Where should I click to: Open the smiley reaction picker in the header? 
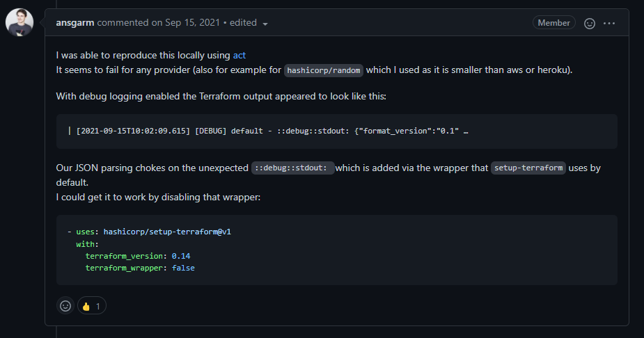(x=590, y=24)
